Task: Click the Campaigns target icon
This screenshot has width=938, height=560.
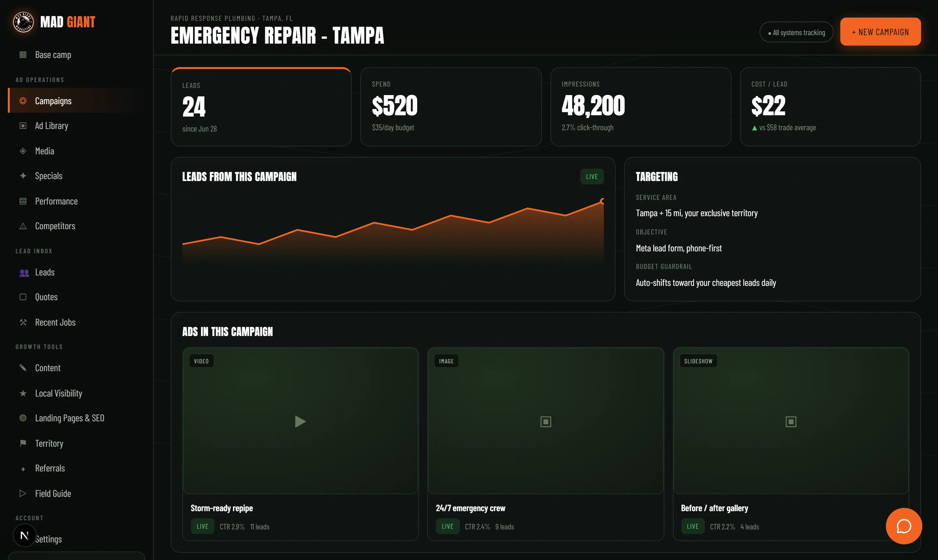Action: pyautogui.click(x=23, y=101)
